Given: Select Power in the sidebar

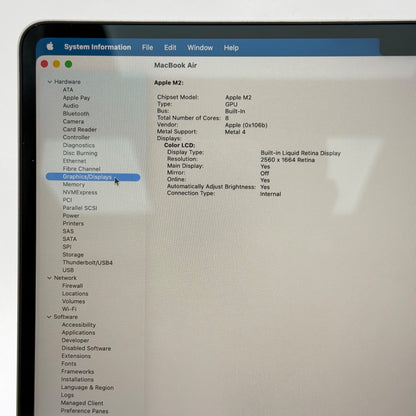Looking at the screenshot, I should click(x=71, y=216).
